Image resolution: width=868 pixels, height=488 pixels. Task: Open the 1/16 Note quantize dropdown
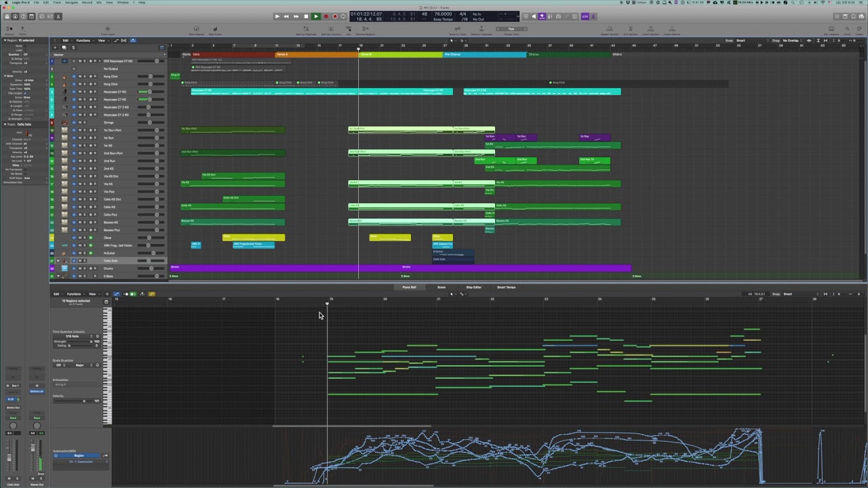click(x=76, y=336)
